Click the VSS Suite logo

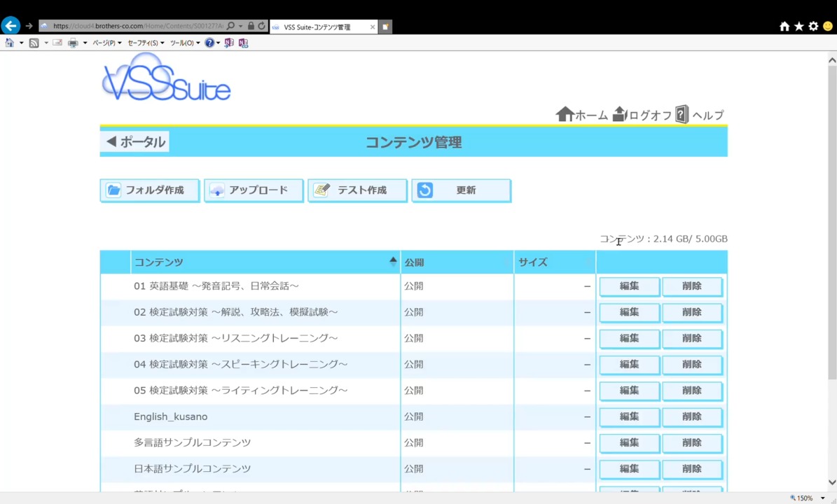pos(166,77)
